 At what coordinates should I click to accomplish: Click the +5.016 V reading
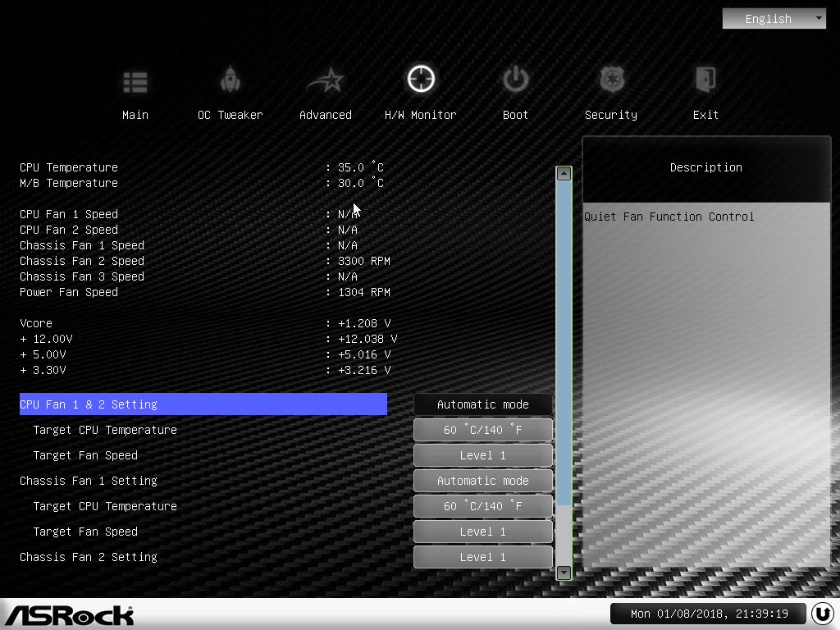click(364, 354)
